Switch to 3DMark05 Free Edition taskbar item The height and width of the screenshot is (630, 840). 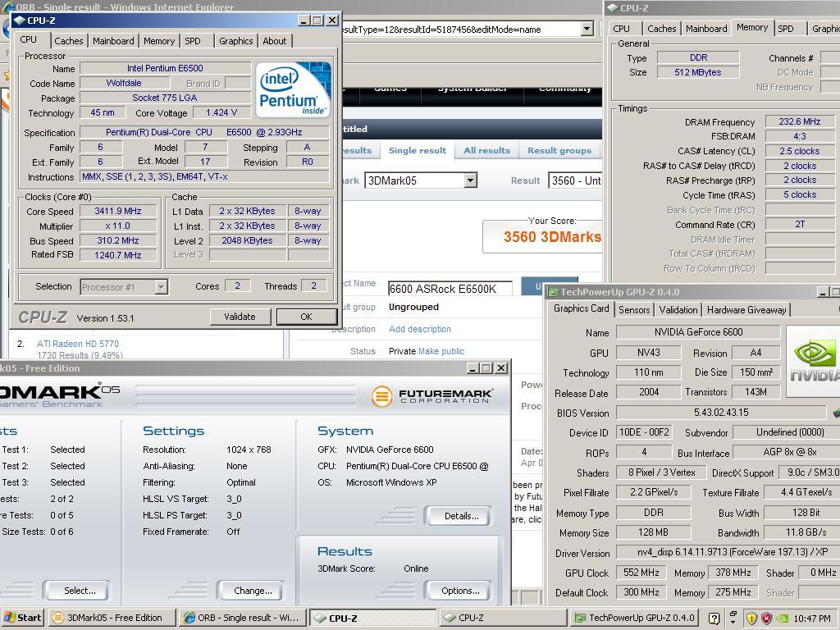112,618
